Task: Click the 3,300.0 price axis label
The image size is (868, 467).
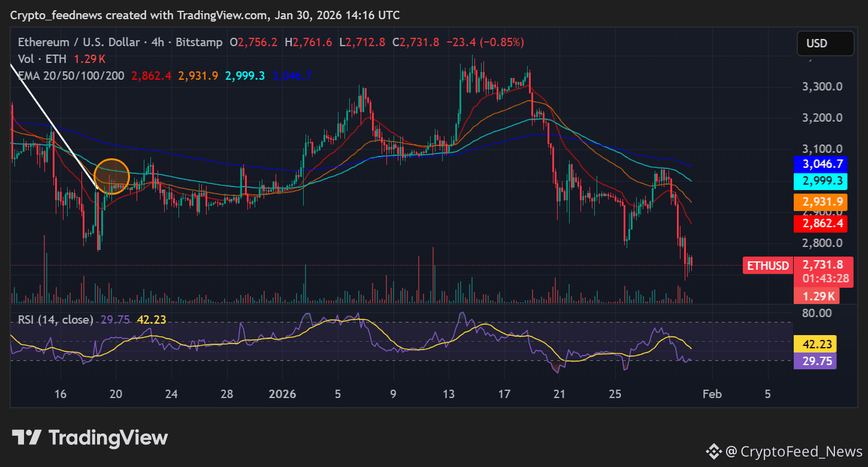Action: (x=822, y=87)
